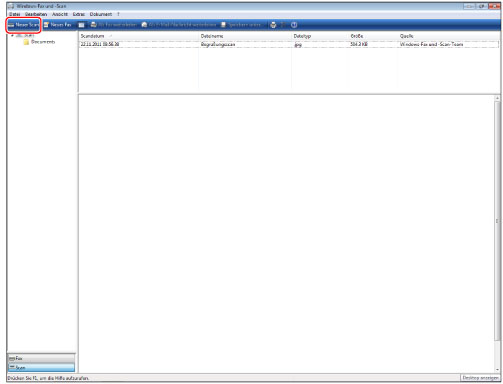Open the Dokument menu

pos(101,14)
